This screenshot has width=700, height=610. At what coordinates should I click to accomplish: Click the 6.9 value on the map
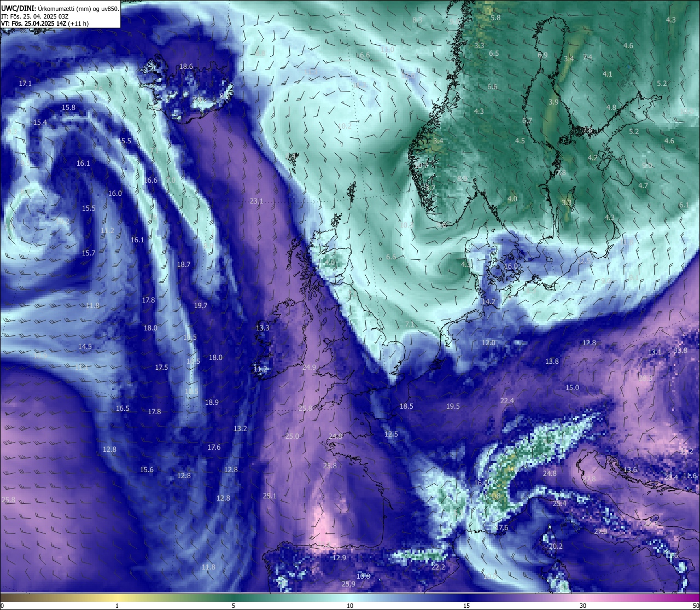[x=542, y=55]
